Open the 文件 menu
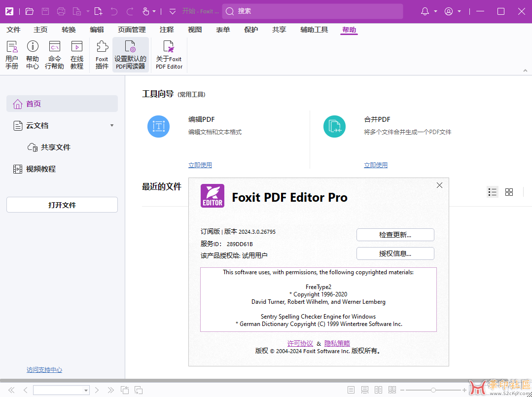Viewport: 532px width, 397px height. pyautogui.click(x=14, y=30)
